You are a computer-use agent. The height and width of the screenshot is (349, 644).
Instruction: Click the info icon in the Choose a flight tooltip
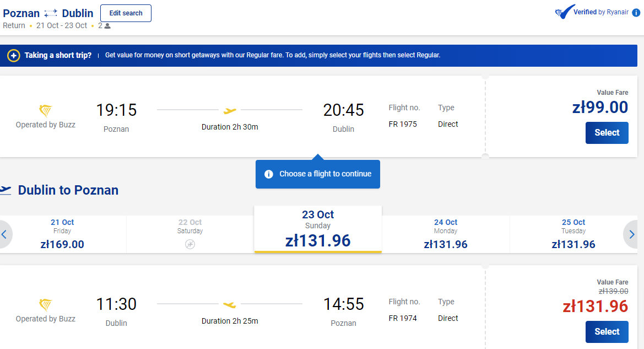[269, 174]
